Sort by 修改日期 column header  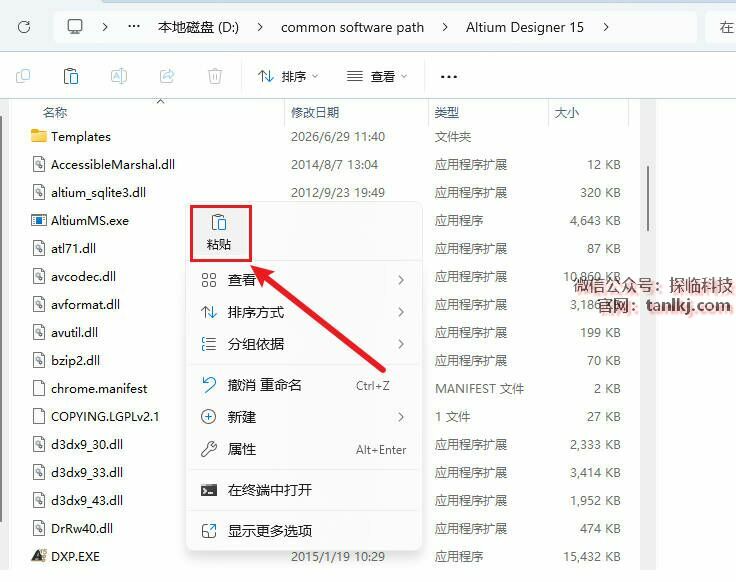(315, 113)
